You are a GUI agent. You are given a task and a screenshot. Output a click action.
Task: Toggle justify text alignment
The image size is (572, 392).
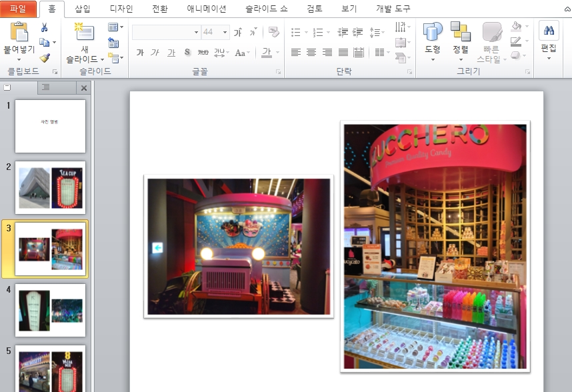pyautogui.click(x=343, y=53)
